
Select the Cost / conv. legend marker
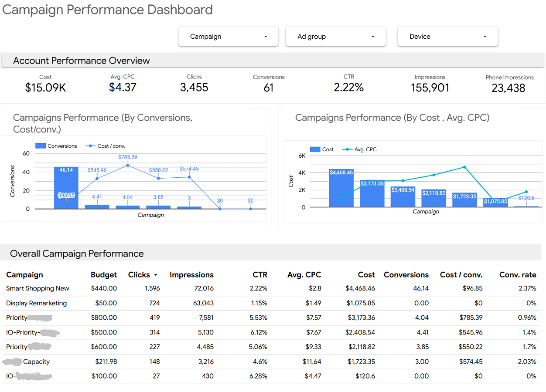(x=90, y=146)
